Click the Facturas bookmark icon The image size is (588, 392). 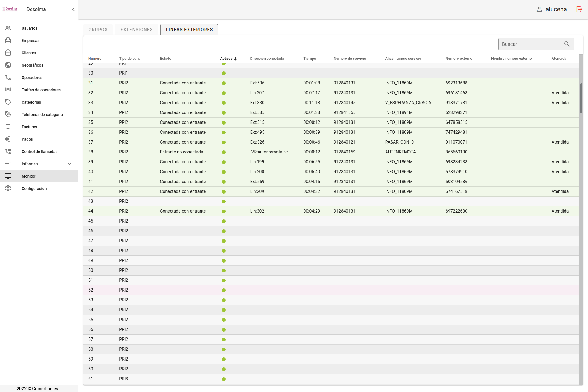pyautogui.click(x=8, y=127)
